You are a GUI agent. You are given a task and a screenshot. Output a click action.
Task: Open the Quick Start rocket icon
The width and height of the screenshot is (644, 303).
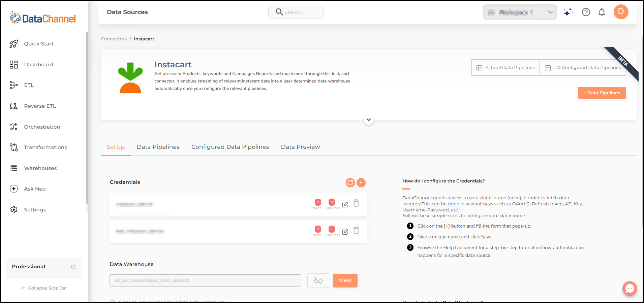[x=13, y=44]
